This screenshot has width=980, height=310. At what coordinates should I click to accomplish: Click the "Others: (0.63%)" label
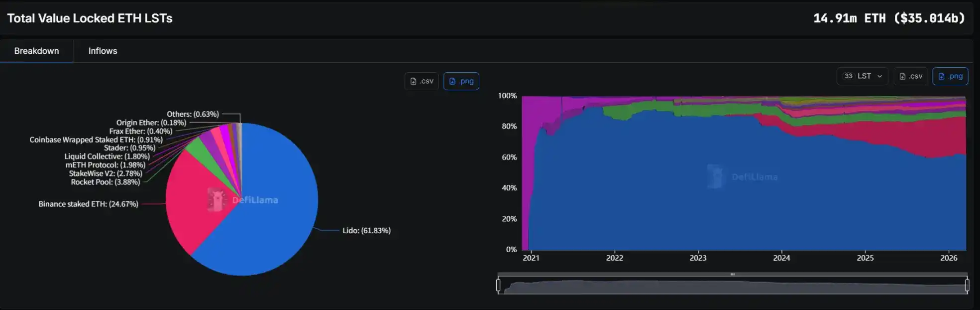(193, 114)
